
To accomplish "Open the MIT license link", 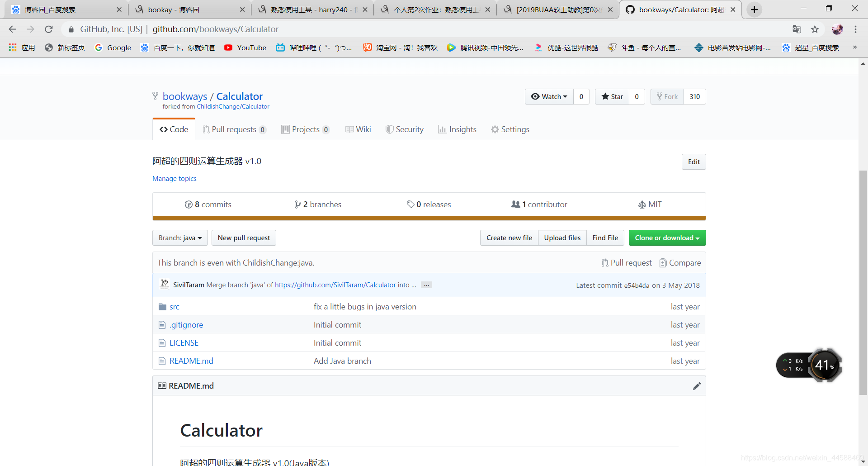I will (x=650, y=204).
